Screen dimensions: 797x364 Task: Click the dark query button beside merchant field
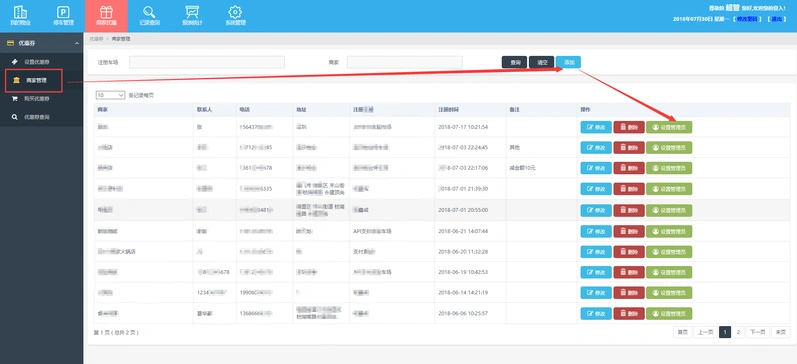[x=514, y=62]
